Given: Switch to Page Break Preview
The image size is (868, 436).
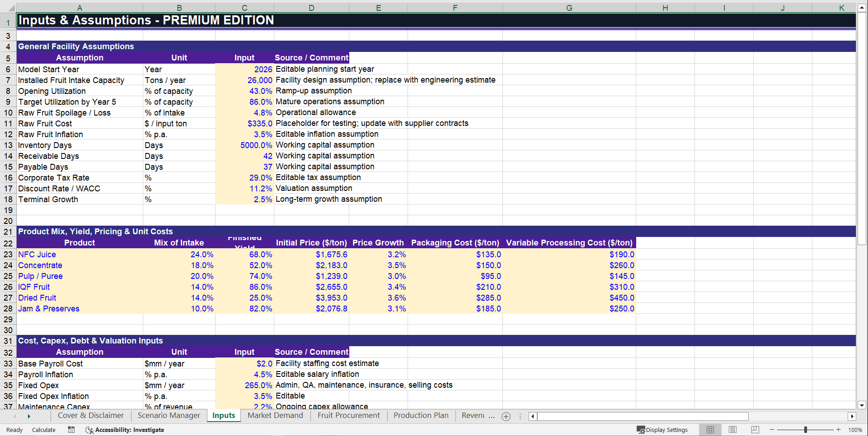Looking at the screenshot, I should (x=755, y=430).
